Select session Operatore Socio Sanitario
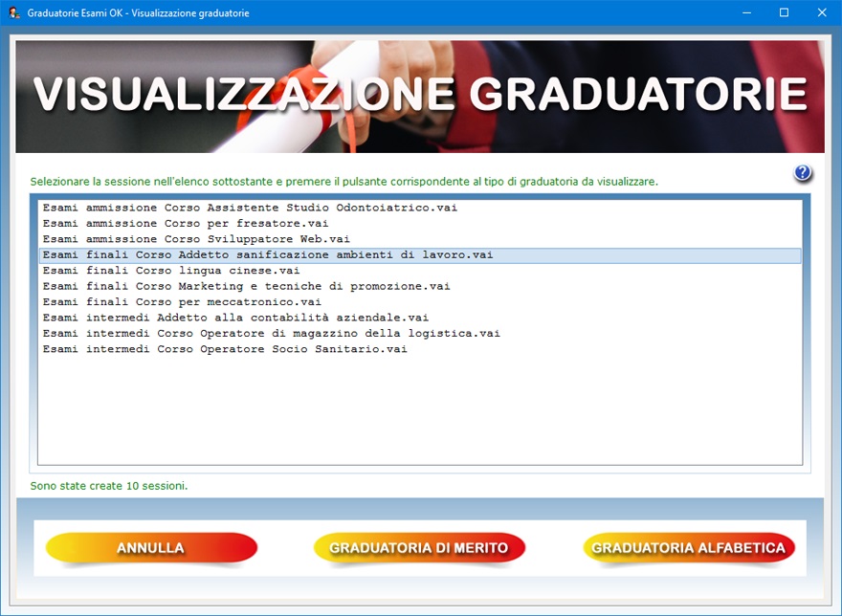The width and height of the screenshot is (842, 616). point(420,349)
